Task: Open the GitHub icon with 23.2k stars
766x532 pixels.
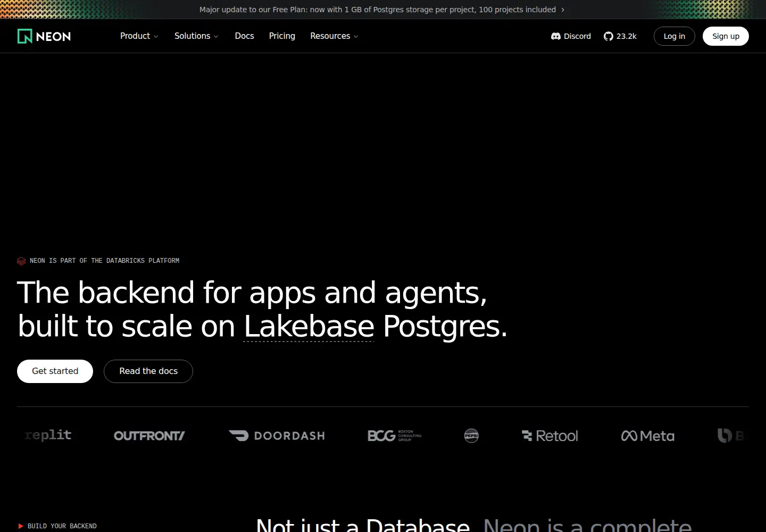Action: click(609, 36)
